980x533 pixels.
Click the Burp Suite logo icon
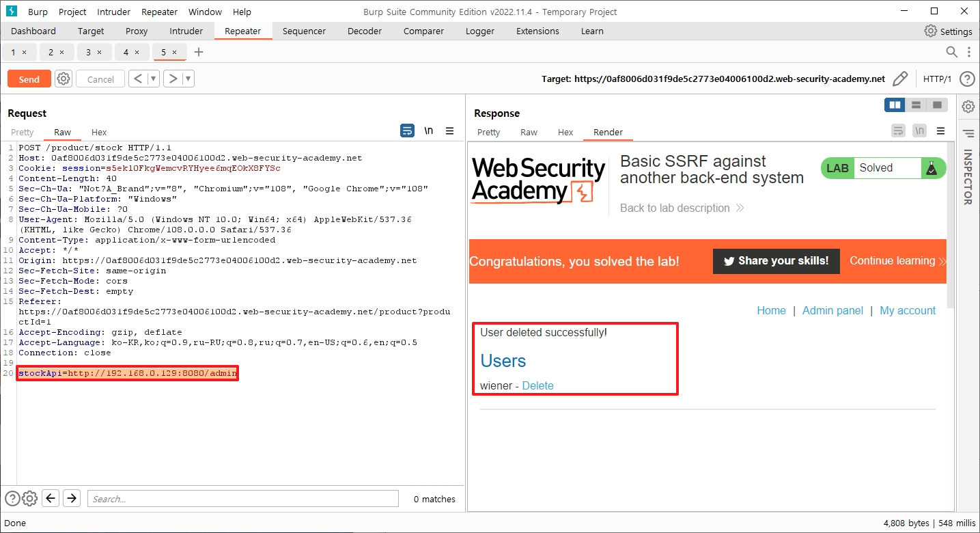[x=12, y=11]
